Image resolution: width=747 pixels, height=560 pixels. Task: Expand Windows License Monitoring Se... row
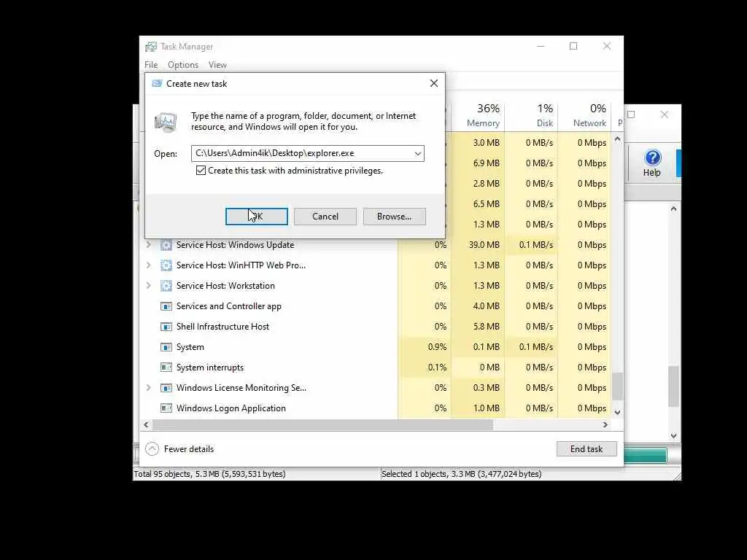[148, 388]
